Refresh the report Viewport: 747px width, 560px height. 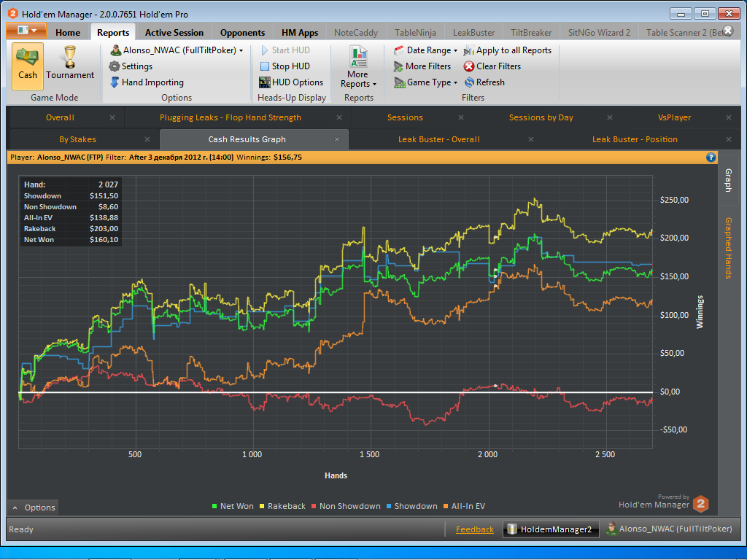(484, 82)
